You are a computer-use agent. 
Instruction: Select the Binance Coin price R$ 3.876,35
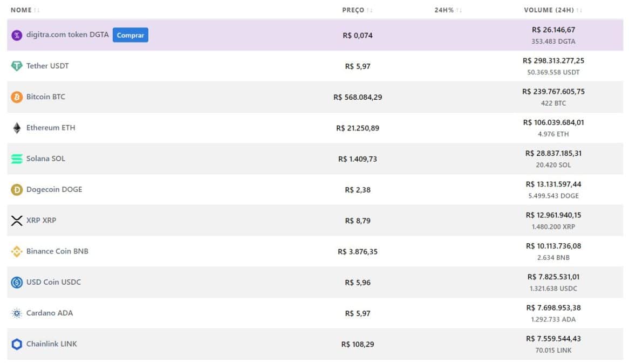click(358, 251)
